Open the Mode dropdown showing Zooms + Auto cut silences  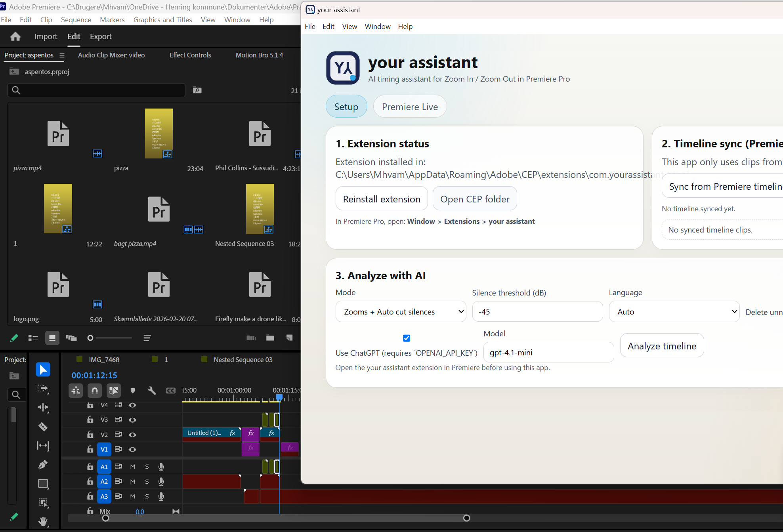pyautogui.click(x=401, y=311)
